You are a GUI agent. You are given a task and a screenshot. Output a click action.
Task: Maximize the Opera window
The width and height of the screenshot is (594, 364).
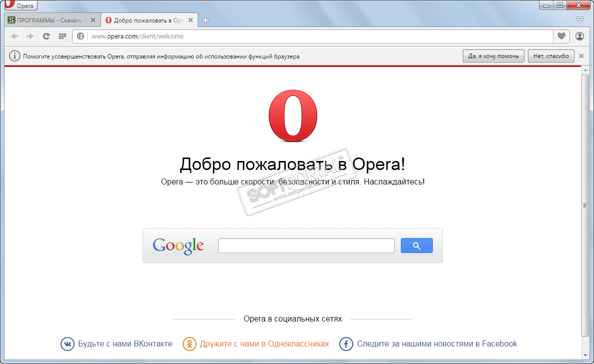click(560, 5)
